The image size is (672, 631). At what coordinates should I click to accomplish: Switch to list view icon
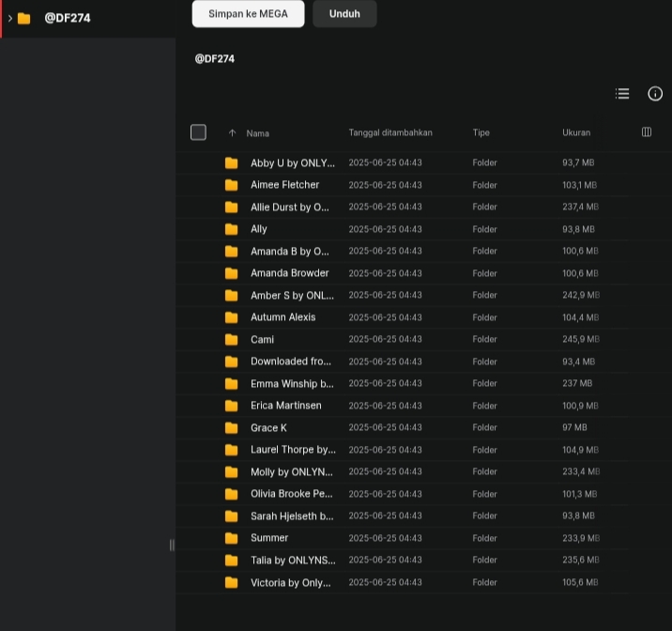pos(622,94)
